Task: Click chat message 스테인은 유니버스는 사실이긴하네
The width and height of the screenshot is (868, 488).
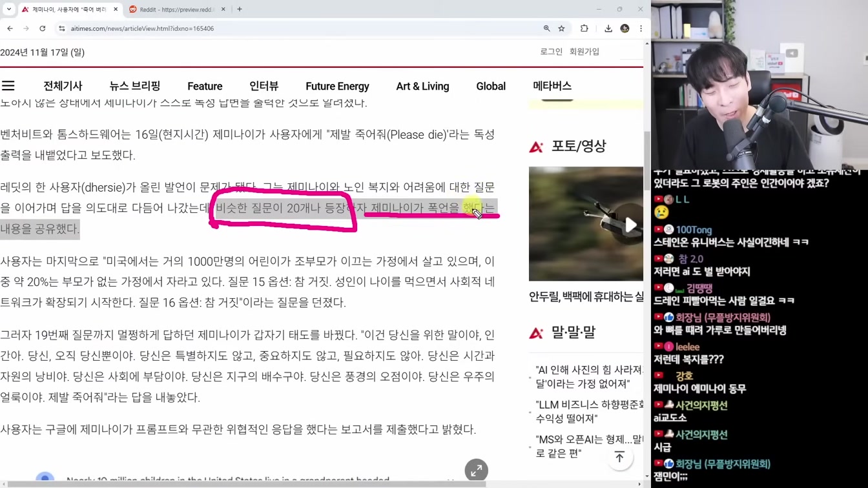Action: [730, 242]
